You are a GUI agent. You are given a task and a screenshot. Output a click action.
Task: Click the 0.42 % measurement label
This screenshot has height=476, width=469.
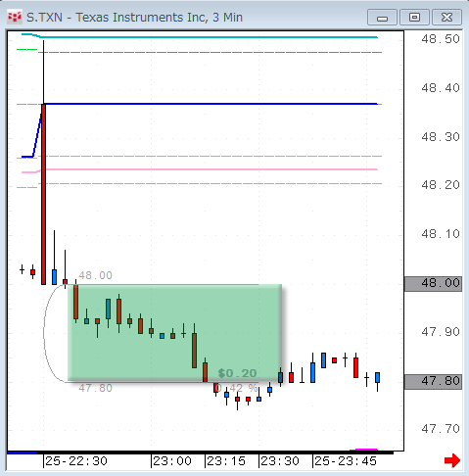[x=237, y=388]
